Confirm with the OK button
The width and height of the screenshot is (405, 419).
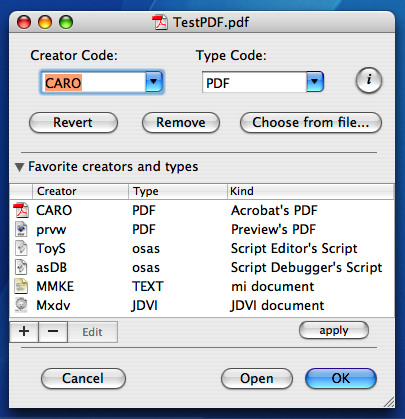coord(341,378)
